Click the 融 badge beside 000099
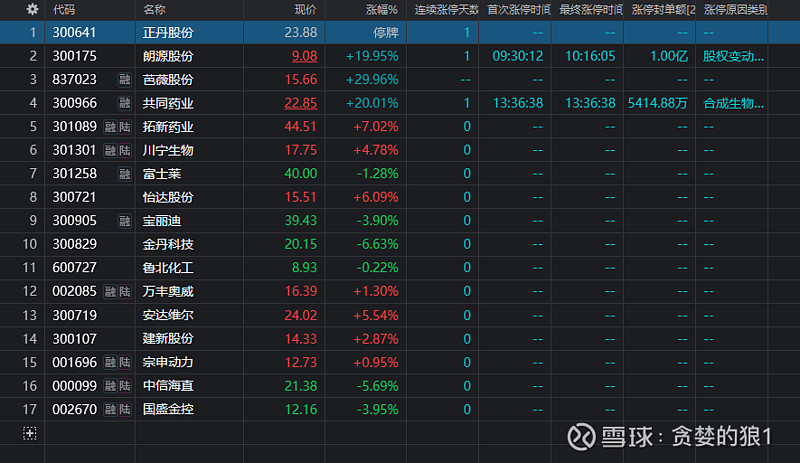Screen dimensions: 800x463 (x=110, y=386)
